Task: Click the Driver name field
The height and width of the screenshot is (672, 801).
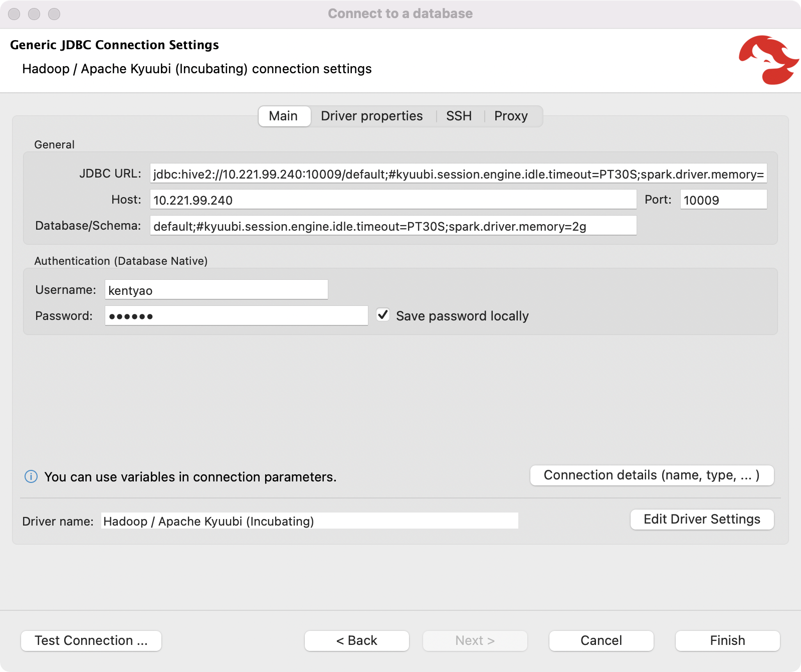Action: pos(309,521)
